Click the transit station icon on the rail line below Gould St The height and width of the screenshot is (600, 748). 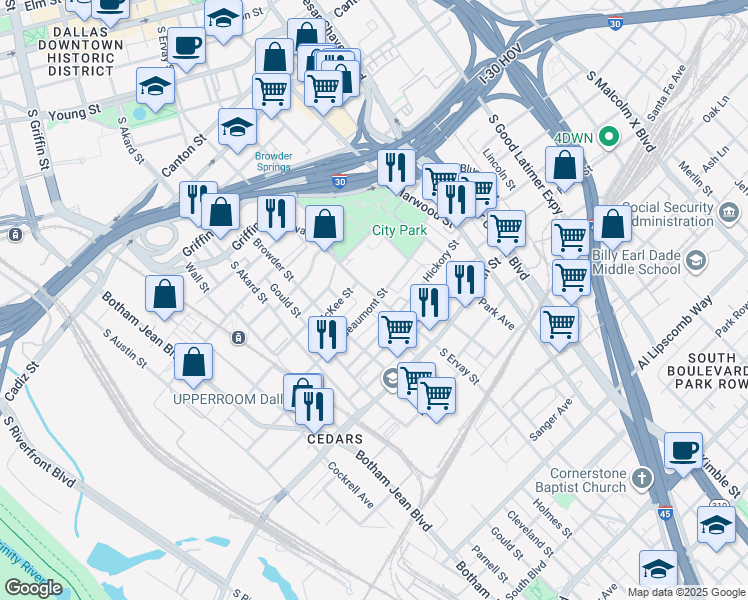[239, 338]
